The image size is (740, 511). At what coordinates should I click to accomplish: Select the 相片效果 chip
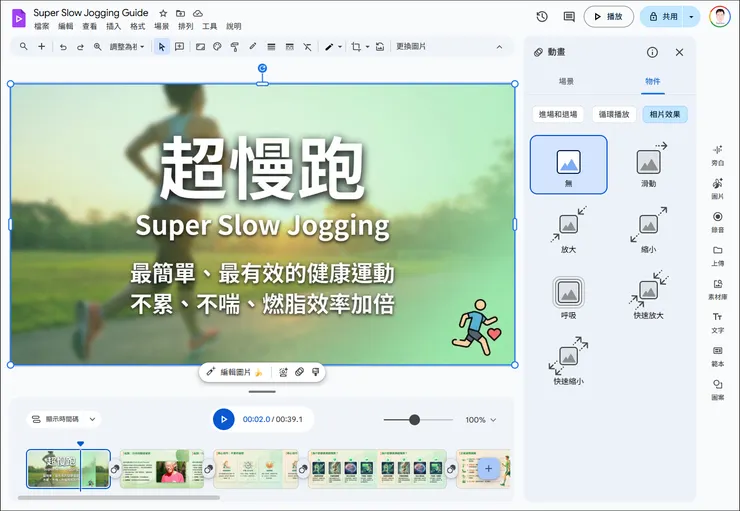pyautogui.click(x=665, y=114)
